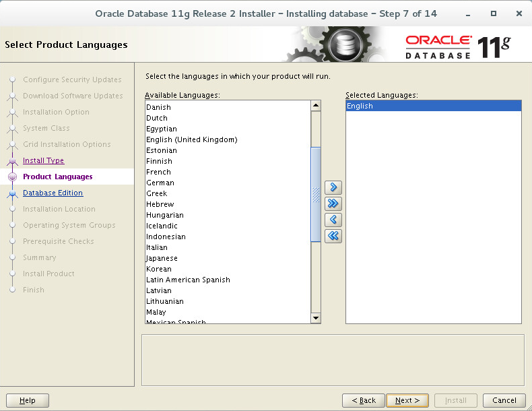Select Egyptian in Available Languages
The width and height of the screenshot is (532, 411).
(x=228, y=129)
